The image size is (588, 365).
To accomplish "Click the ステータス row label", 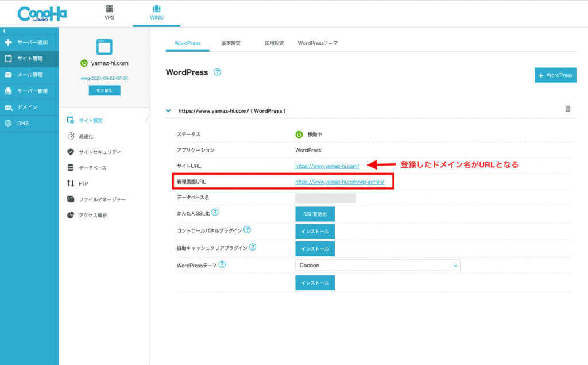I will pyautogui.click(x=188, y=135).
